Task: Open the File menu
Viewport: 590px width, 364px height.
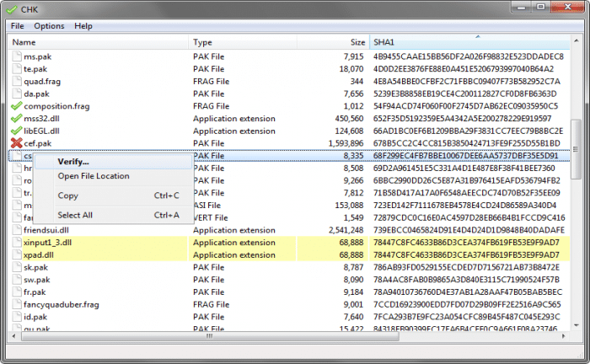Action: point(18,26)
